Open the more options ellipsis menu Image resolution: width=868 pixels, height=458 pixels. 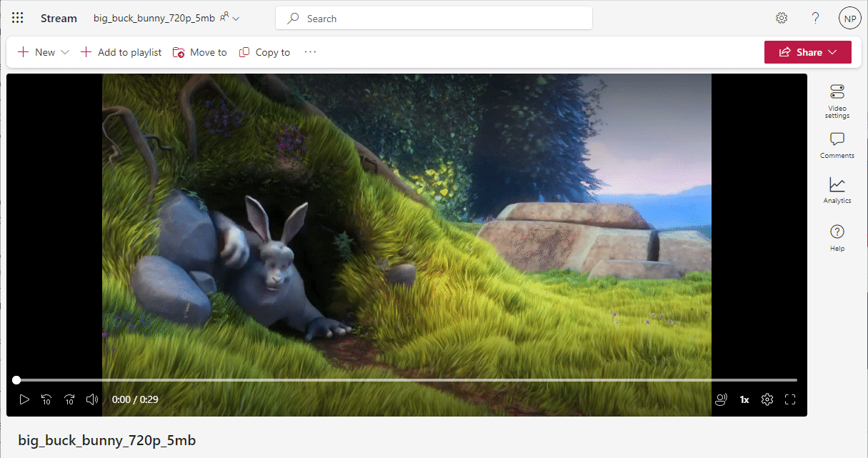[x=309, y=51]
